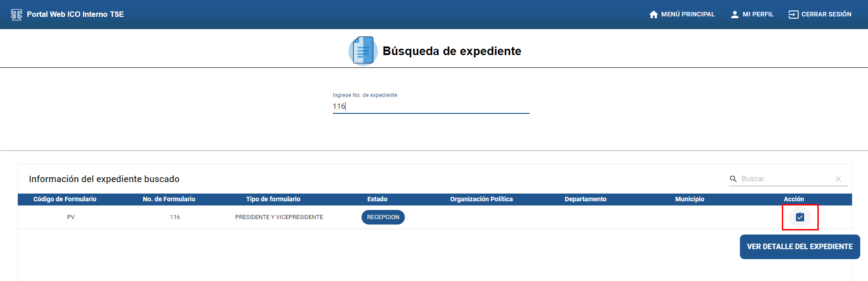Select the PRESIDENTE Y VICEPRESIDENTE row cell
The height and width of the screenshot is (281, 868).
[279, 217]
